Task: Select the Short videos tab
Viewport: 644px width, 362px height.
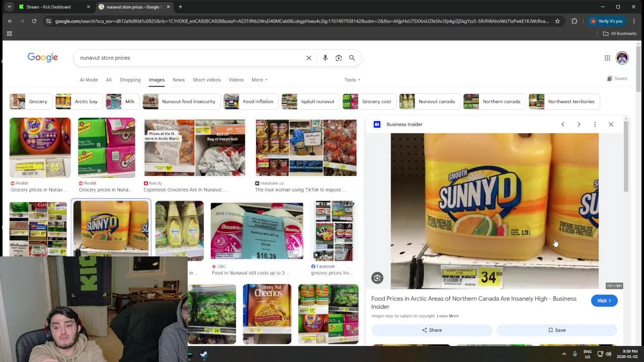Action: click(206, 80)
